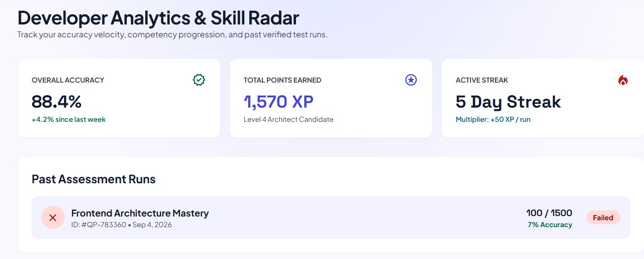Viewport: 644px width, 259px height.
Task: Click the 88.4% overall accuracy value
Action: [x=57, y=102]
